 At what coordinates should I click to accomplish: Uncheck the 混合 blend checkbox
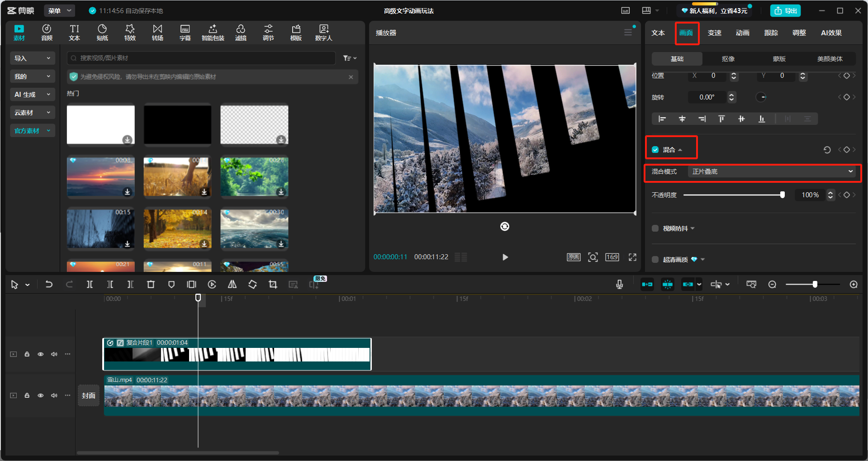[x=655, y=150]
